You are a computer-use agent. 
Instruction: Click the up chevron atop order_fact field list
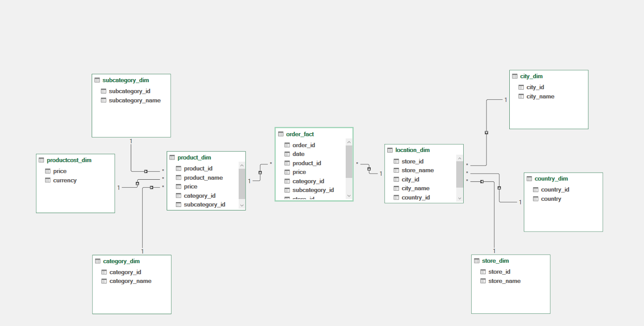tap(349, 141)
